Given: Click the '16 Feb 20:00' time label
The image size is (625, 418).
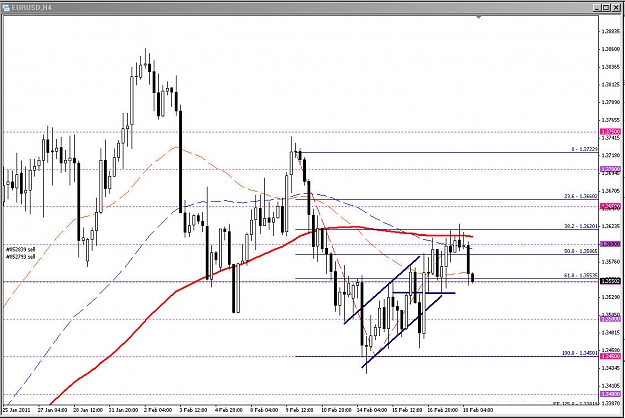Looking at the screenshot, I should coord(442,410).
